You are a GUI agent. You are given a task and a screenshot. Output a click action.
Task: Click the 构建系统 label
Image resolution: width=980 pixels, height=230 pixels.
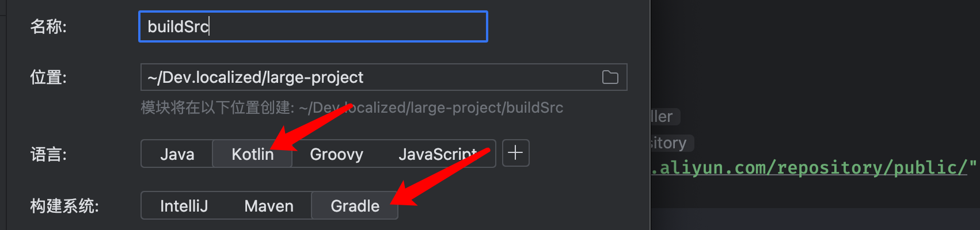(64, 206)
